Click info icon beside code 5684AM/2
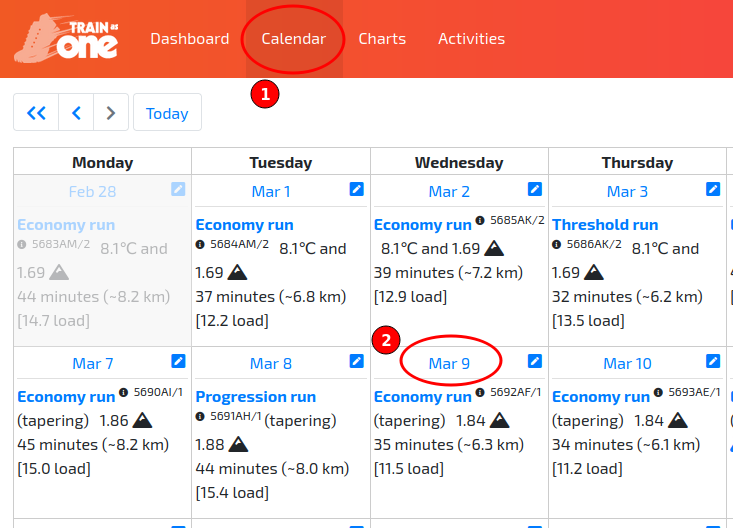Image resolution: width=733 pixels, height=528 pixels. coord(200,244)
